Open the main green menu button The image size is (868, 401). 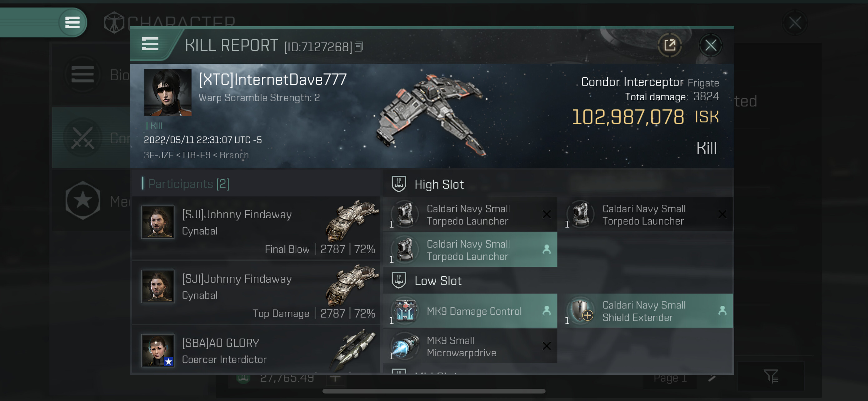(72, 22)
